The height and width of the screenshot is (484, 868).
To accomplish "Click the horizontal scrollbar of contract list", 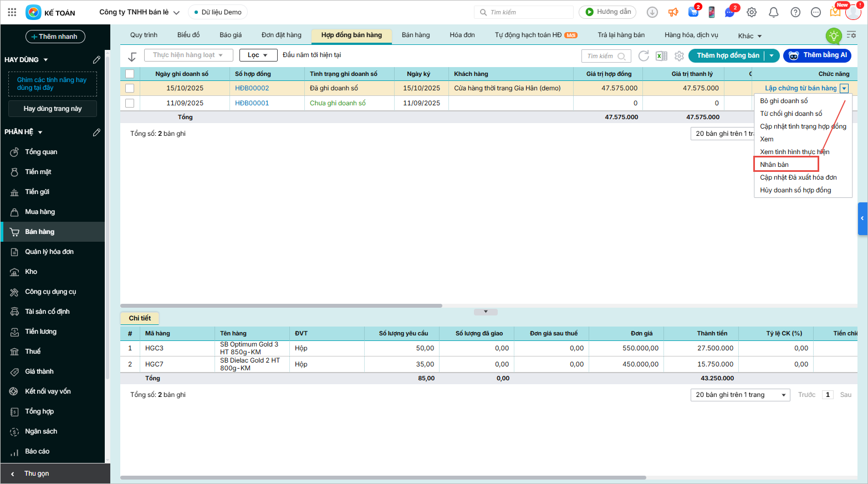I will pyautogui.click(x=282, y=305).
